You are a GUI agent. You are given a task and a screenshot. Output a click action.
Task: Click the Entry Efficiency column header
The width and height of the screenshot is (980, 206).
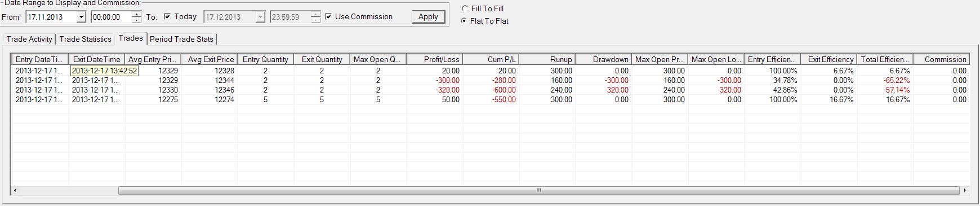[x=772, y=59]
